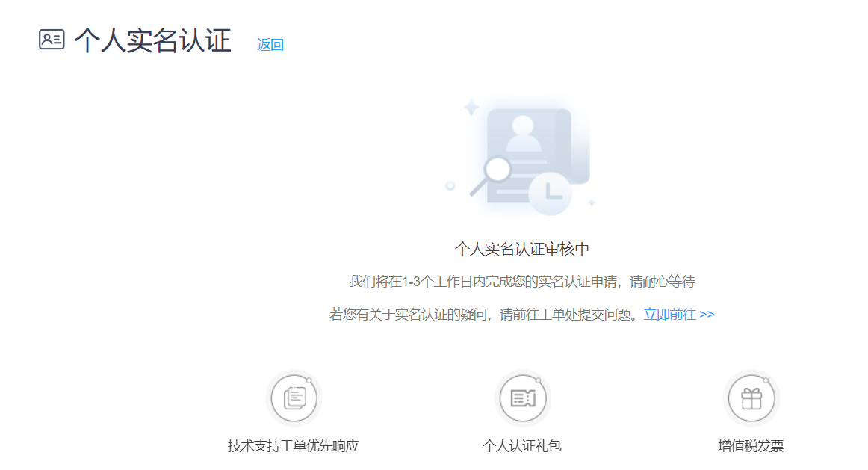Click the ID card icon beside the page title
This screenshot has width=868, height=470.
pyautogui.click(x=50, y=38)
